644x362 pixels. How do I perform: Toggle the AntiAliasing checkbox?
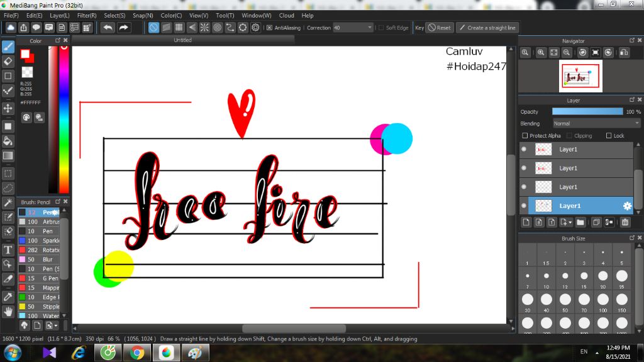click(269, 28)
